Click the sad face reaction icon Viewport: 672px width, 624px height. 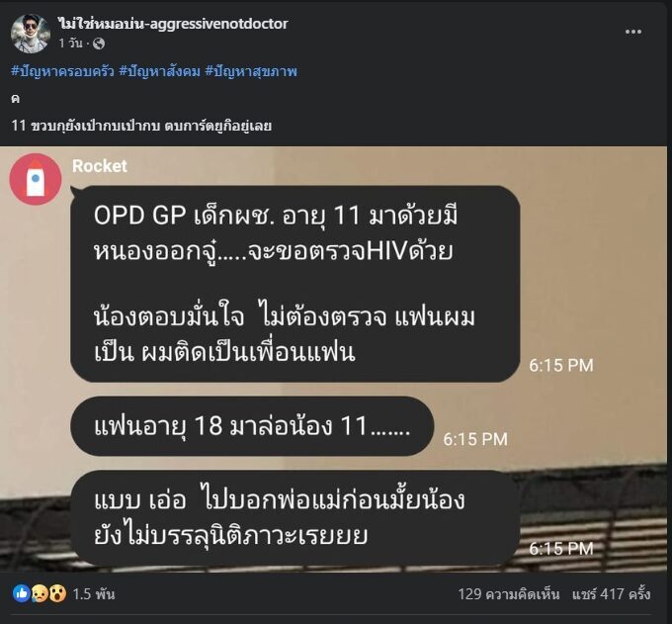40,593
